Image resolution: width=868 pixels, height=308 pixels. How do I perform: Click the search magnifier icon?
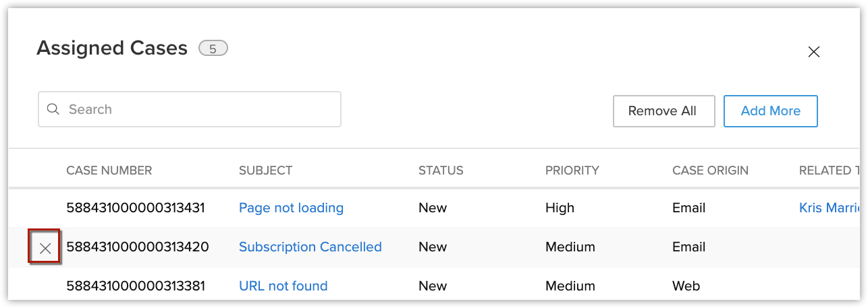53,109
